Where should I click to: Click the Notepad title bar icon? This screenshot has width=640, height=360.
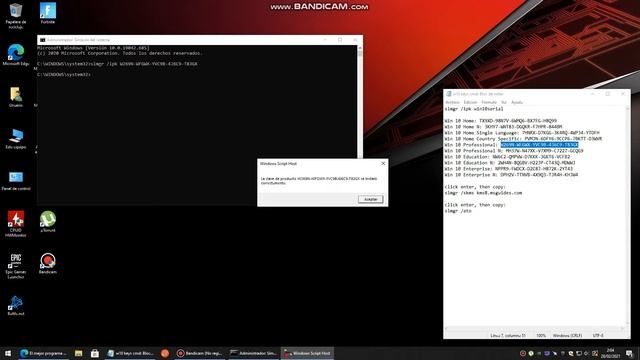[x=449, y=94]
